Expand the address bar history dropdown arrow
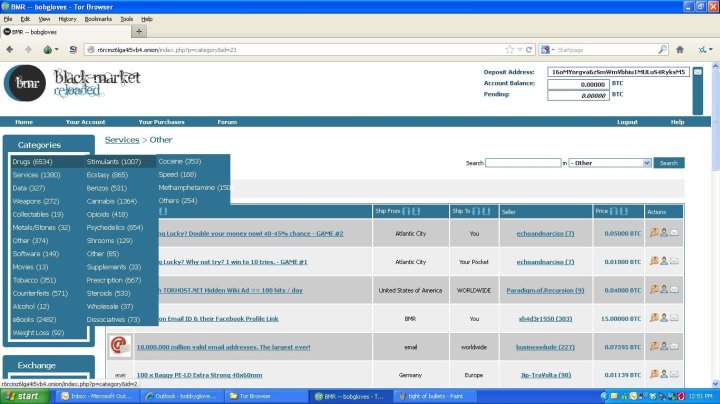Image resolution: width=720 pixels, height=404 pixels. point(518,48)
